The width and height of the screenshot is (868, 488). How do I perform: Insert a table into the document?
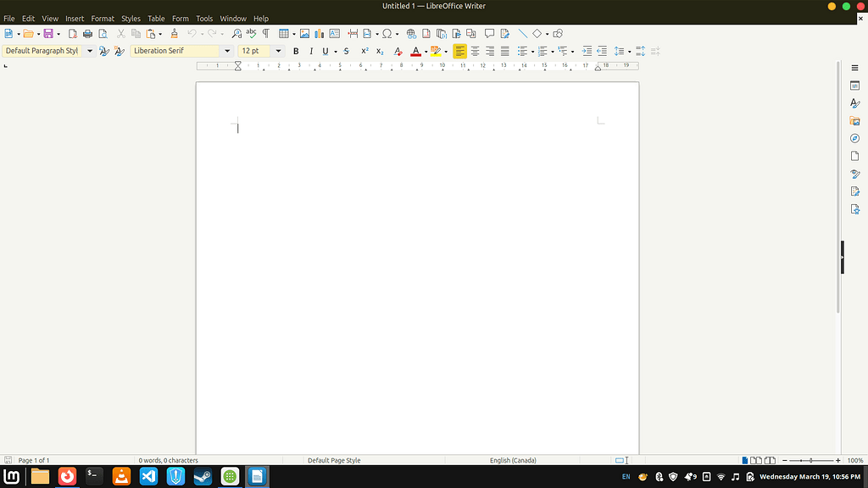(283, 33)
